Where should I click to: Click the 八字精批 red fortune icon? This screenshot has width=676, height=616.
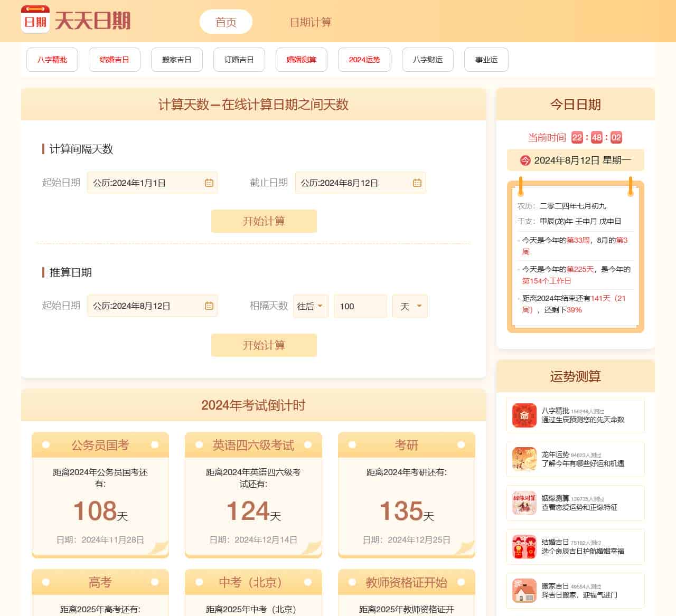524,415
